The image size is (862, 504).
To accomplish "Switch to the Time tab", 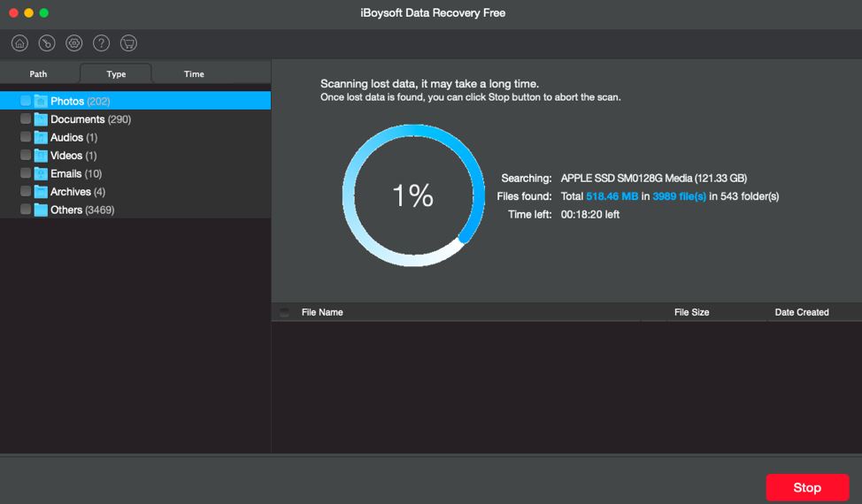I will click(194, 73).
